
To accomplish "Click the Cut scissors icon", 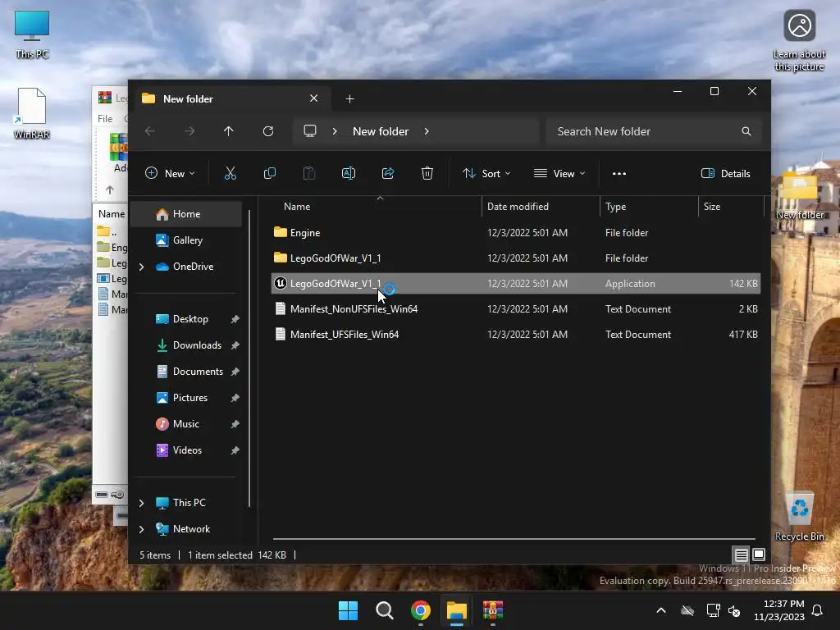I will [x=230, y=173].
